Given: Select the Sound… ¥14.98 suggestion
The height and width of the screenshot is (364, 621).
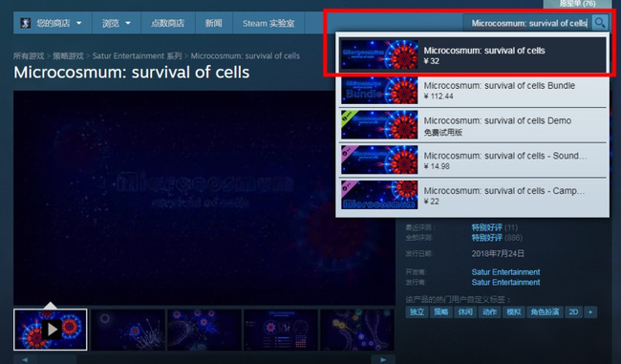Looking at the screenshot, I should [x=473, y=160].
